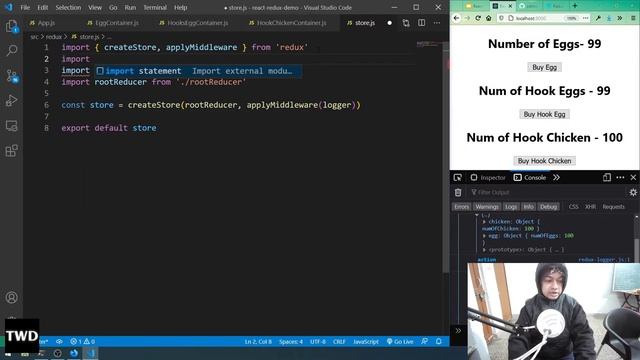This screenshot has width=640, height=360.
Task: Open the notifications bell in the status bar
Action: coord(439,341)
